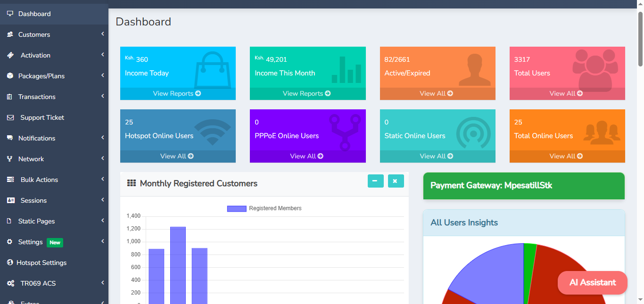Image resolution: width=644 pixels, height=304 pixels.
Task: Click the green New badge beside Settings
Action: click(55, 242)
